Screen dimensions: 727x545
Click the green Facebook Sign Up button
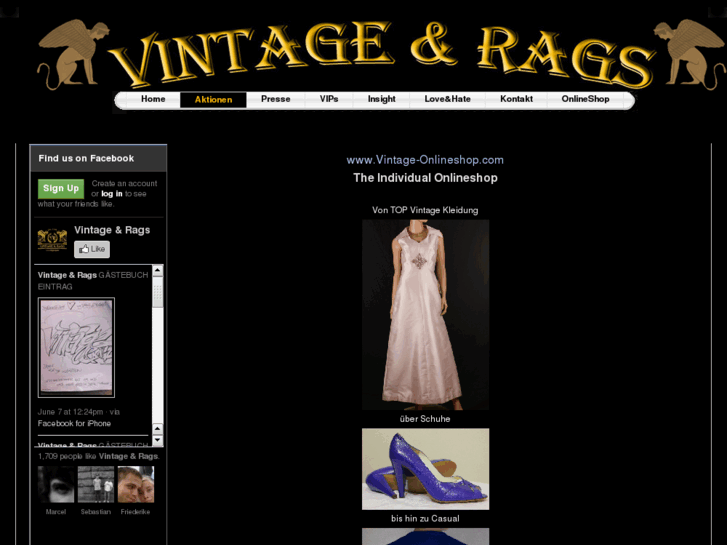[61, 189]
